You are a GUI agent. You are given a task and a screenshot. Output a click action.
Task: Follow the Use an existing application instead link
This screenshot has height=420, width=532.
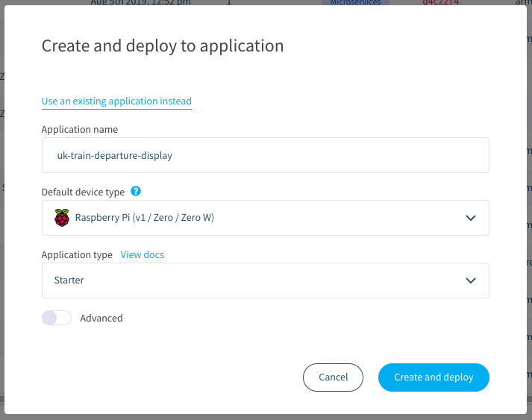pos(116,101)
